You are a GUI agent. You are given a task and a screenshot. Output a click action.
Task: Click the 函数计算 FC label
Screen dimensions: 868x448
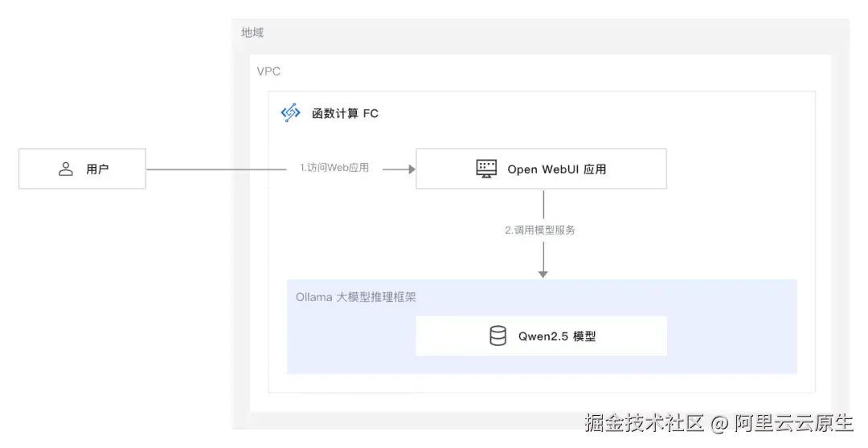click(345, 113)
